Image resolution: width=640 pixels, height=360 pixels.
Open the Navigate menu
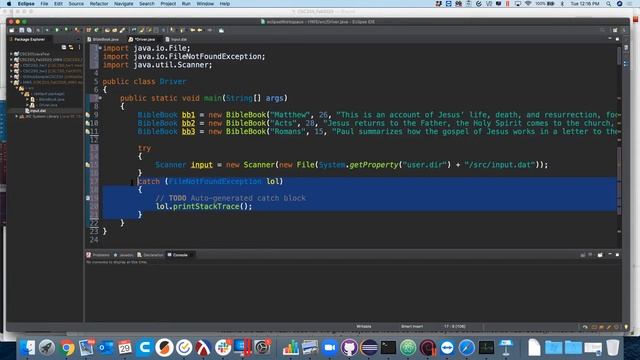coord(123,4)
